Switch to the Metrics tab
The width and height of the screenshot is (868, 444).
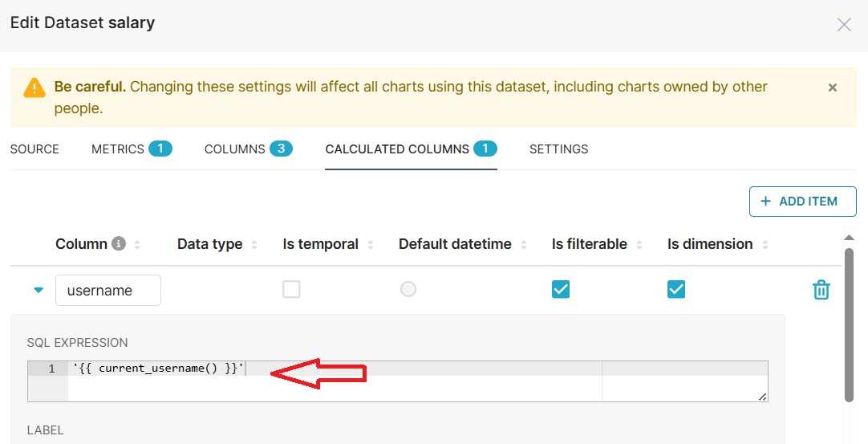coord(132,149)
